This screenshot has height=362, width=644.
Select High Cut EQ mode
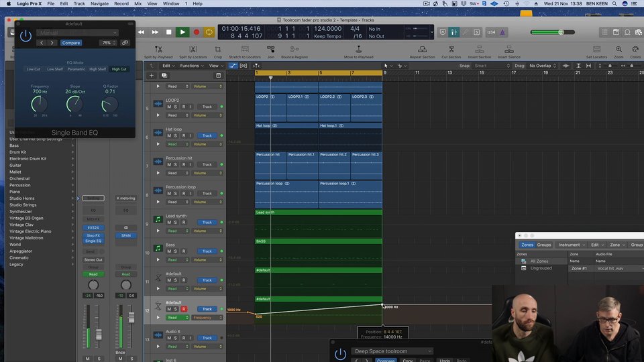point(119,69)
